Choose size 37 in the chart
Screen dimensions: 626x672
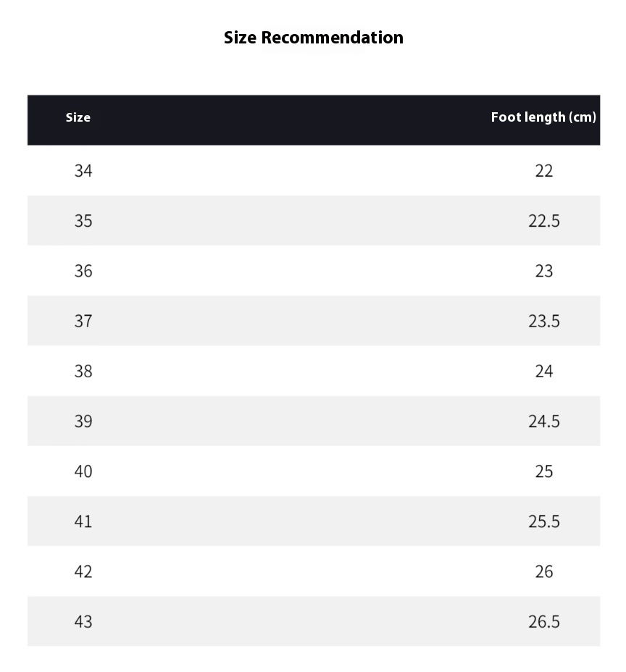83,322
